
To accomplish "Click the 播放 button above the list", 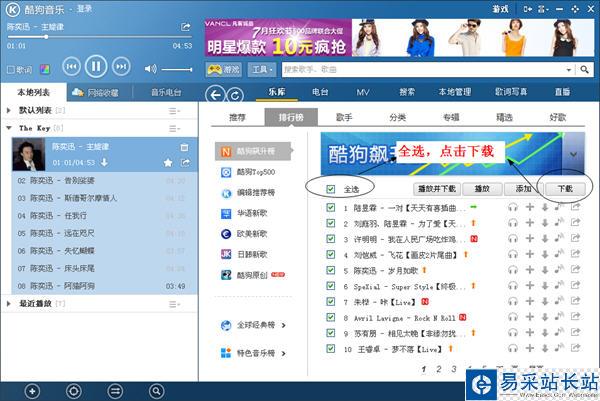I will tap(482, 189).
